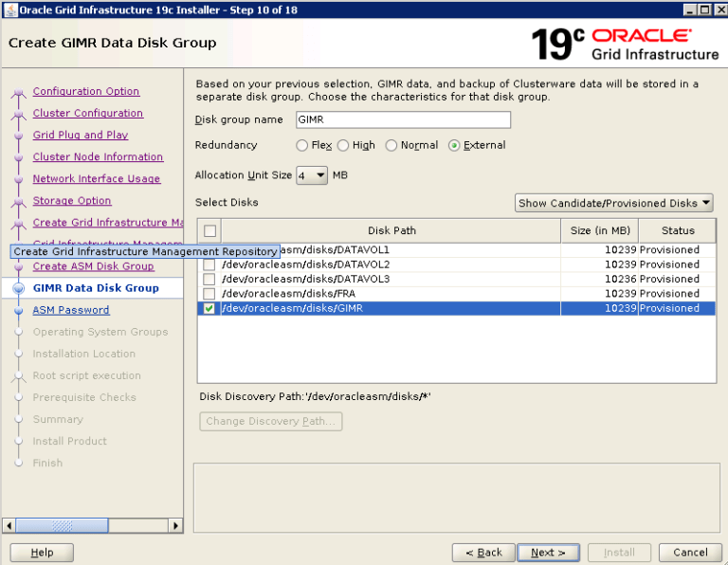Viewport: 728px width, 565px height.
Task: Click the Cluster Configuration step marker icon
Action: coord(19,114)
